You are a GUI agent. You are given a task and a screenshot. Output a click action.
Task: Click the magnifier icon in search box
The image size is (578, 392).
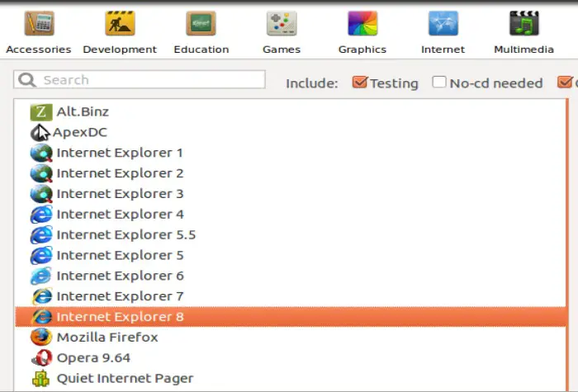(x=27, y=79)
